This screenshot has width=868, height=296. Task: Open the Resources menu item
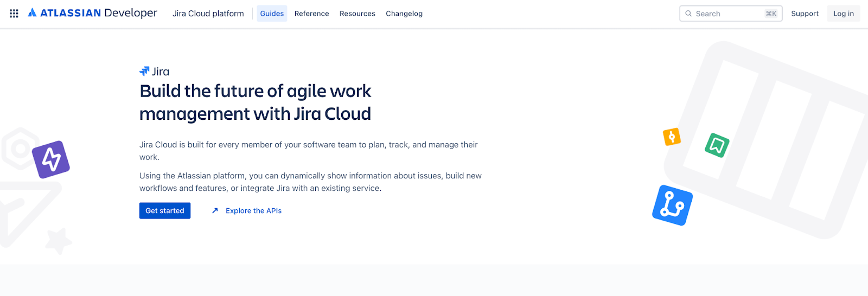357,14
